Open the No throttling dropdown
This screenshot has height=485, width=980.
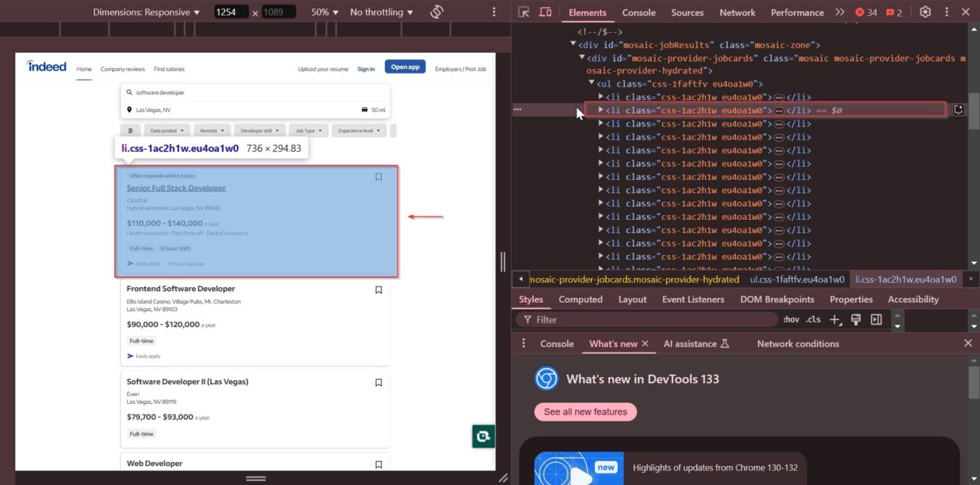381,12
